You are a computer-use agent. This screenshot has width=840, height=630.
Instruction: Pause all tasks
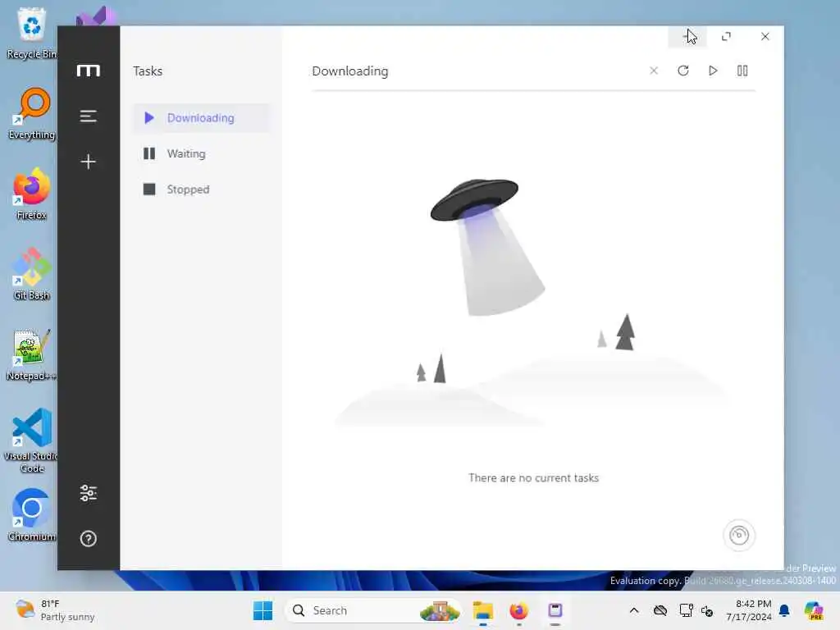pos(742,71)
